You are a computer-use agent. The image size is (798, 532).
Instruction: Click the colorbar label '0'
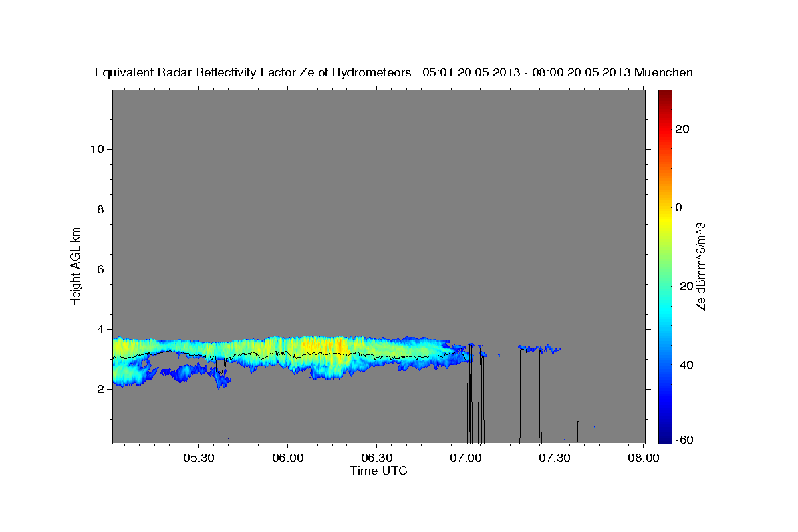click(x=678, y=207)
